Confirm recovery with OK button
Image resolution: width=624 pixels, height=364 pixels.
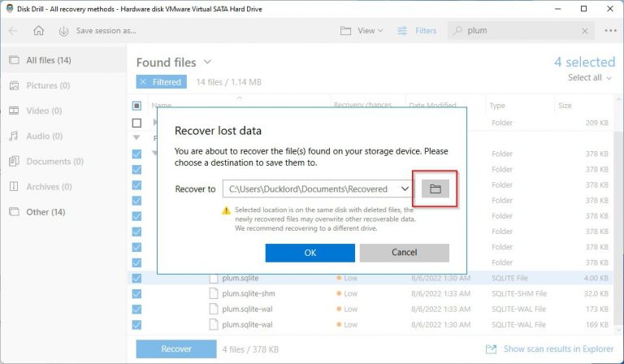tap(310, 253)
